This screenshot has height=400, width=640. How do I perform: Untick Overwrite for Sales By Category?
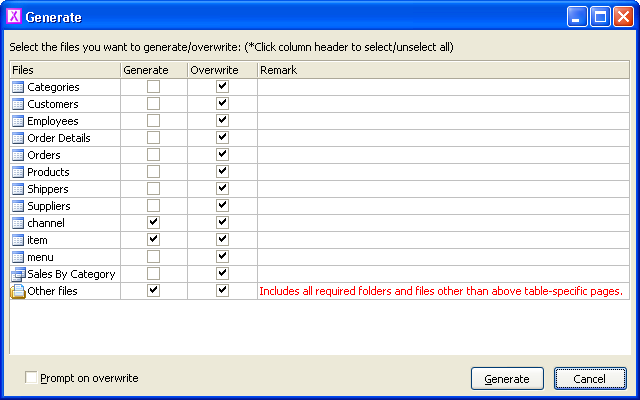coord(222,274)
